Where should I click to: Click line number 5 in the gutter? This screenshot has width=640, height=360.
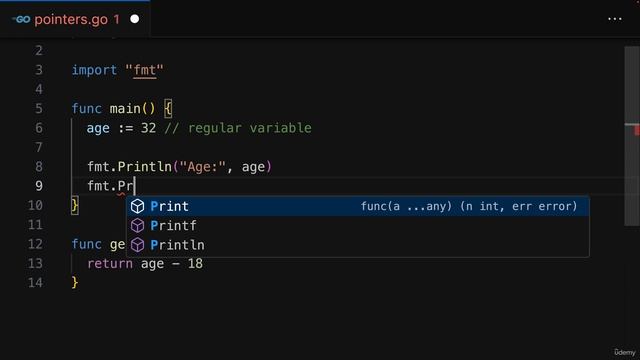pyautogui.click(x=39, y=109)
